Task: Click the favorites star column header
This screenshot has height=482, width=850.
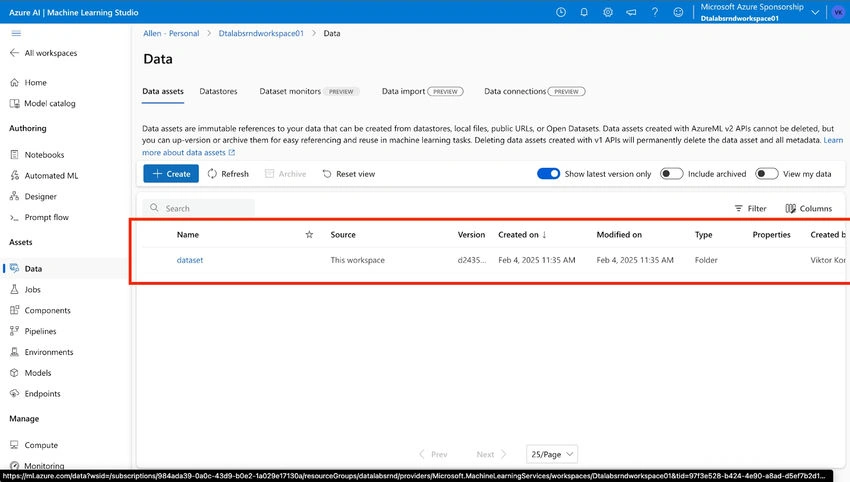Action: click(x=309, y=235)
